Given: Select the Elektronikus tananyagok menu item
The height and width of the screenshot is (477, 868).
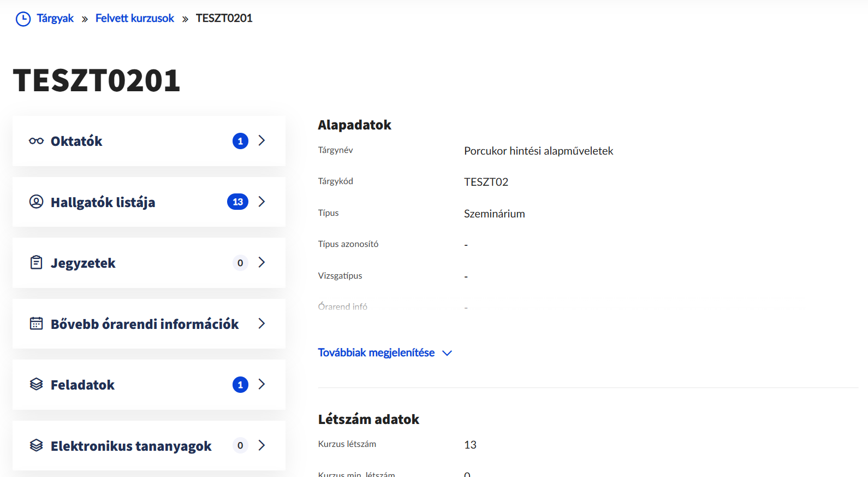Looking at the screenshot, I should [131, 446].
